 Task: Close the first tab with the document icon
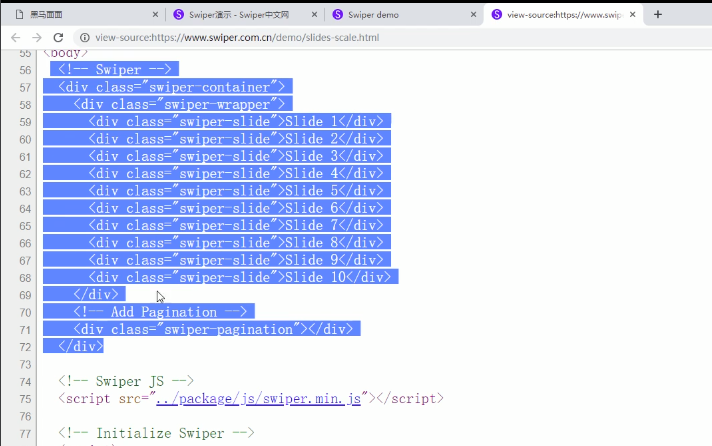155,15
